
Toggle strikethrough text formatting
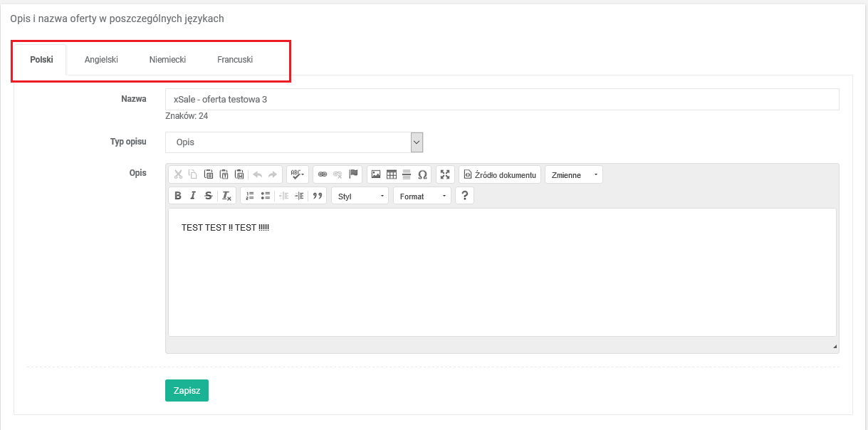(208, 196)
